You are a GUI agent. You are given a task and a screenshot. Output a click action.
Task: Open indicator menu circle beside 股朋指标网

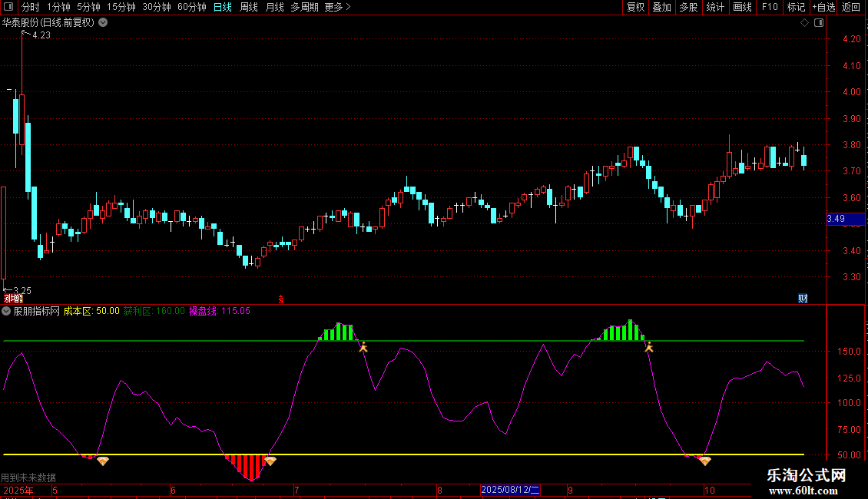click(x=6, y=312)
